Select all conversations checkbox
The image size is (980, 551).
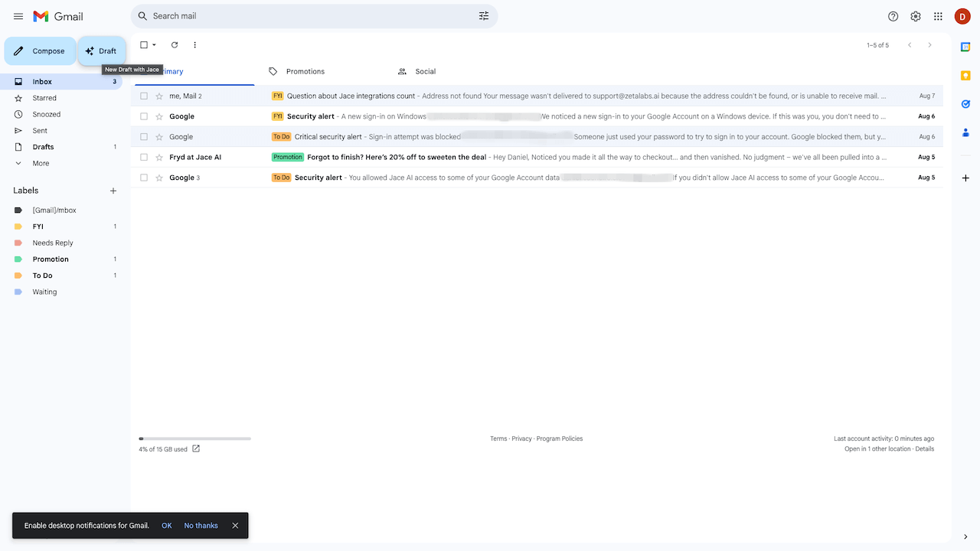[143, 44]
